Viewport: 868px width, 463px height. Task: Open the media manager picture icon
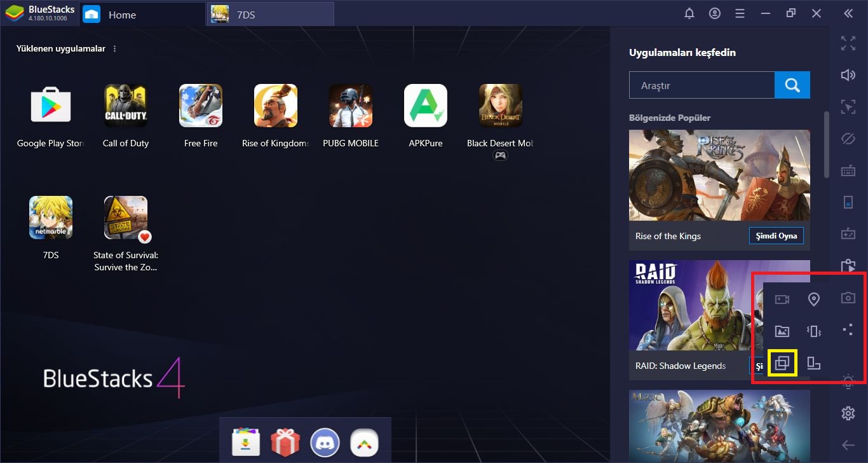pos(782,331)
